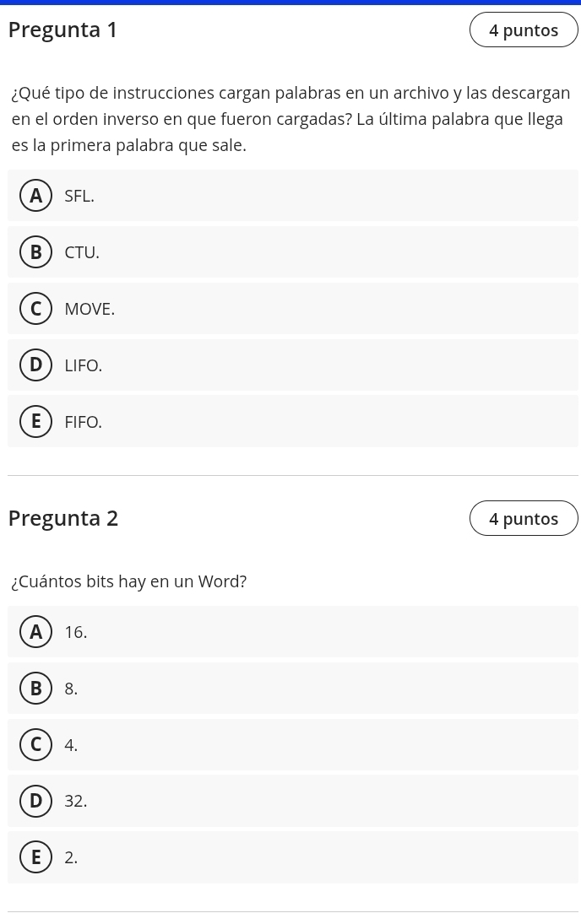The height and width of the screenshot is (924, 581).
Task: Select answer A circle for Pregunta 1
Action: pyautogui.click(x=35, y=196)
